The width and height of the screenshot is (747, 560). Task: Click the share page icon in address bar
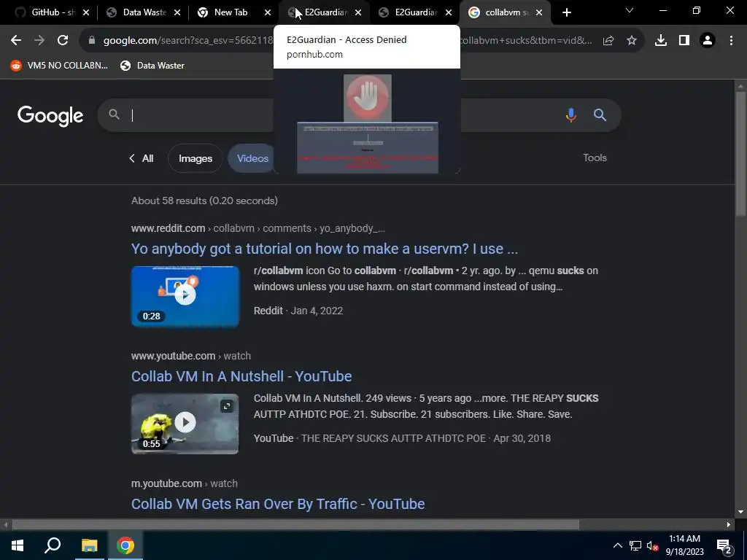608,41
